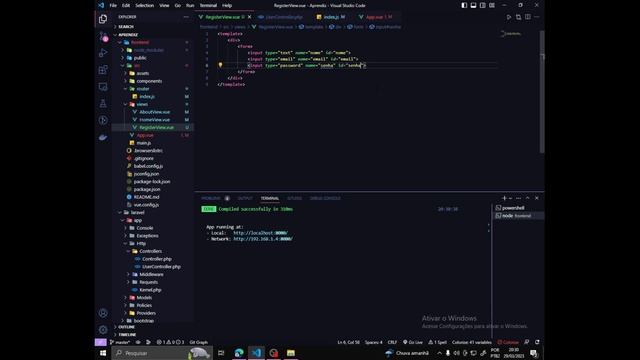This screenshot has height=360, width=640.
Task: Open the Docker whale view
Action: 103,137
